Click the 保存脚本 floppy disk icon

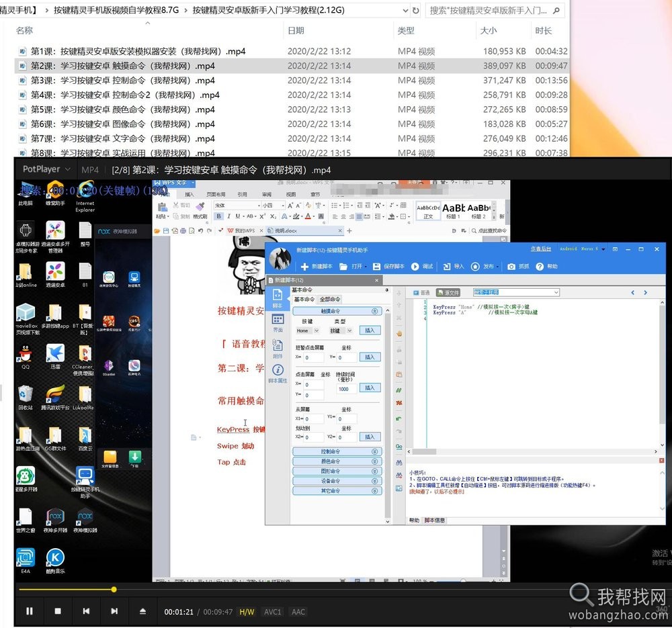point(376,267)
